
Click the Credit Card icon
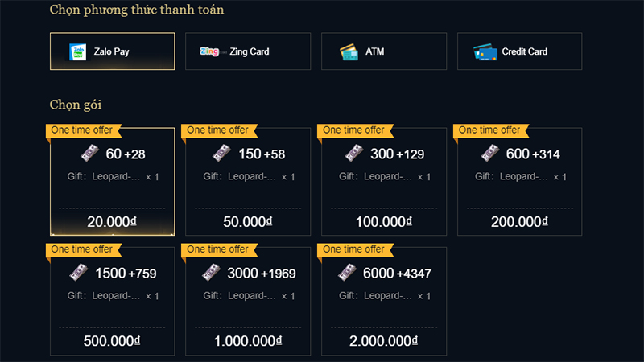coord(485,52)
